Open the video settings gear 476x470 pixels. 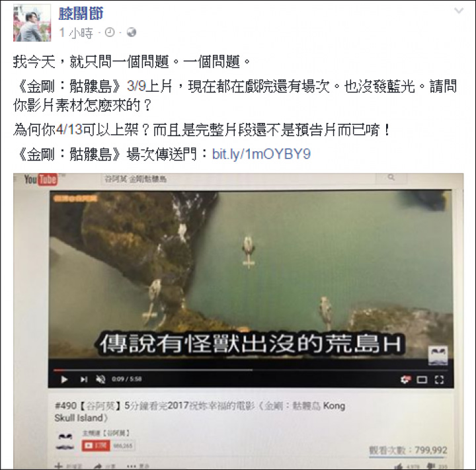405,379
